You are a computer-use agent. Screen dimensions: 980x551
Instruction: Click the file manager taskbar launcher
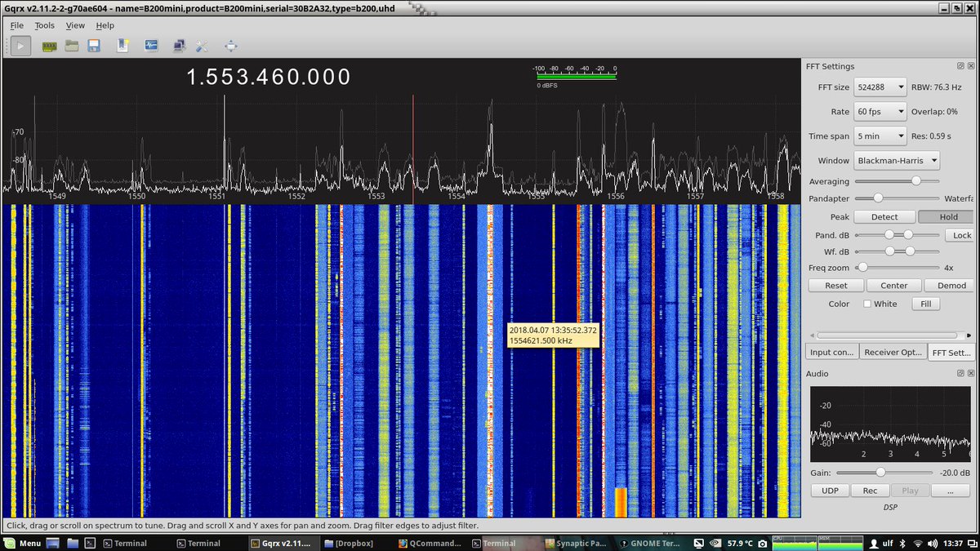coord(73,543)
